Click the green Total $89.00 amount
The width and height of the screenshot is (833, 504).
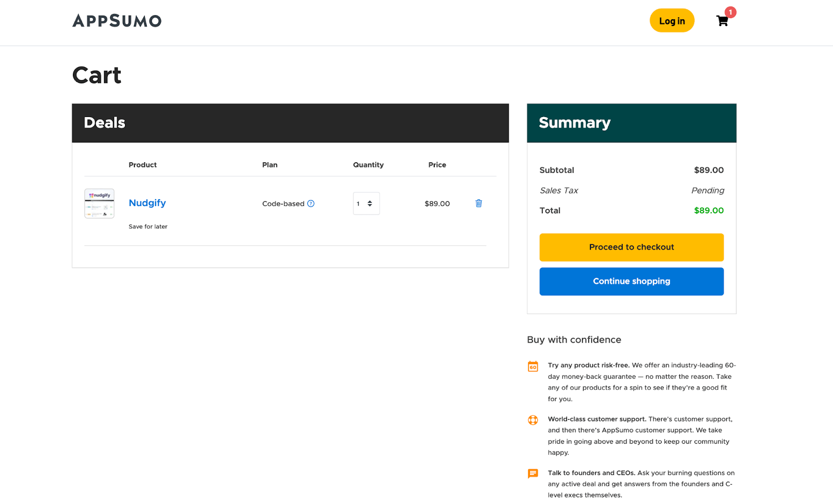click(709, 211)
